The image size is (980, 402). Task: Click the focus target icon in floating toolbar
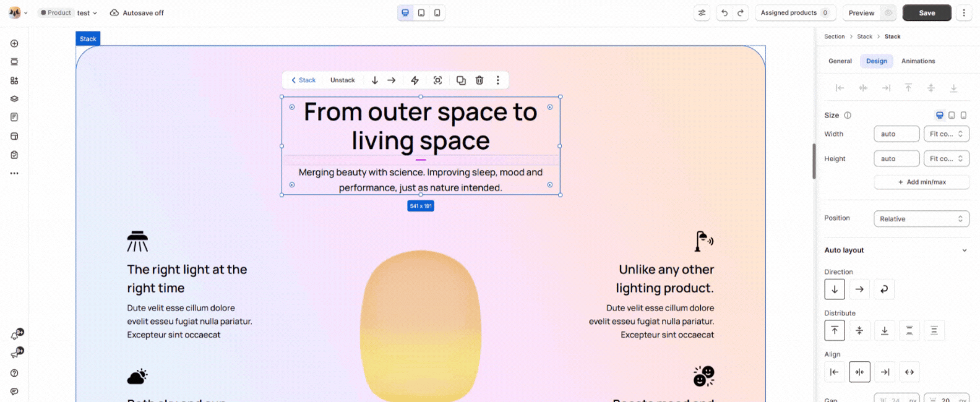[437, 80]
